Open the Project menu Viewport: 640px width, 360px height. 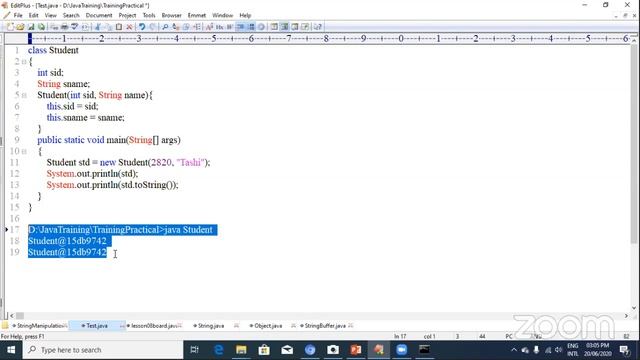coord(127,16)
